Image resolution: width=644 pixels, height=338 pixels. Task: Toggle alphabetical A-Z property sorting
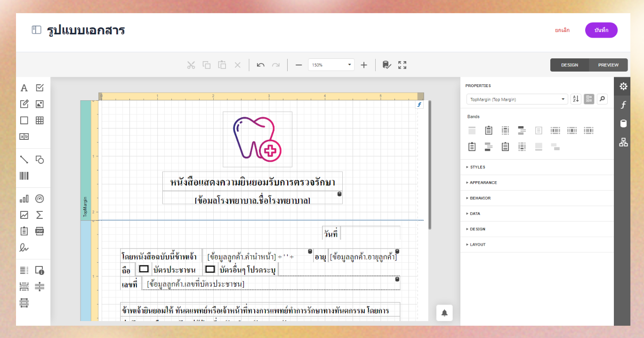click(x=576, y=99)
